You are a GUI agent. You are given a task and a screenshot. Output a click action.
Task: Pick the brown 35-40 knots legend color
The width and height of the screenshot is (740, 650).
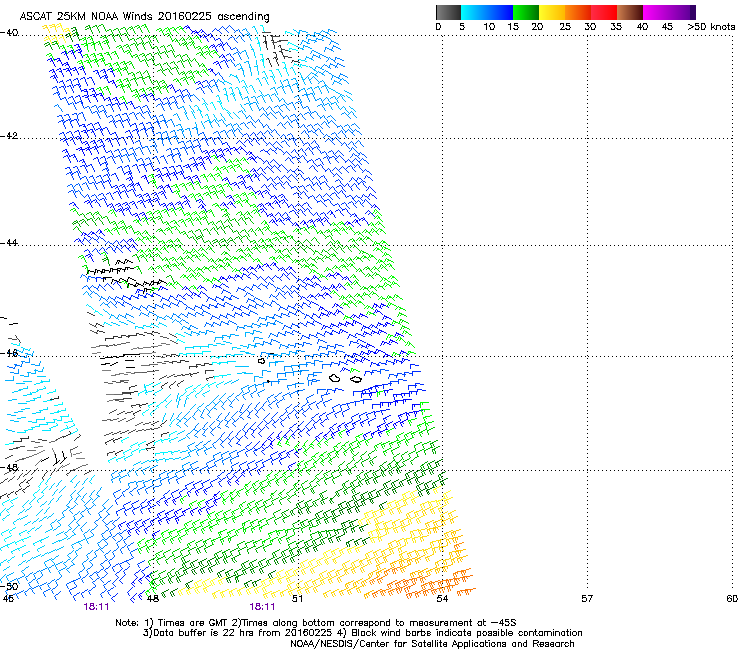coord(630,12)
